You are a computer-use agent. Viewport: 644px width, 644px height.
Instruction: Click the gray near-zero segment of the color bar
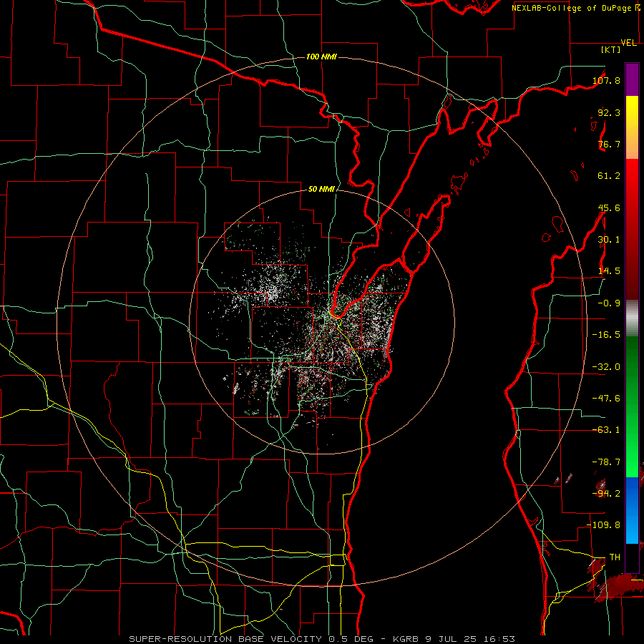click(x=632, y=317)
